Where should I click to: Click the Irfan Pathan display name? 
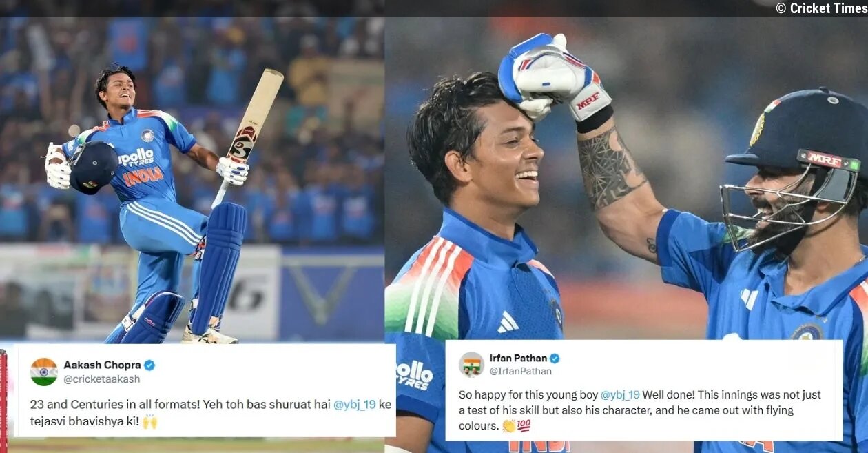[x=518, y=358]
